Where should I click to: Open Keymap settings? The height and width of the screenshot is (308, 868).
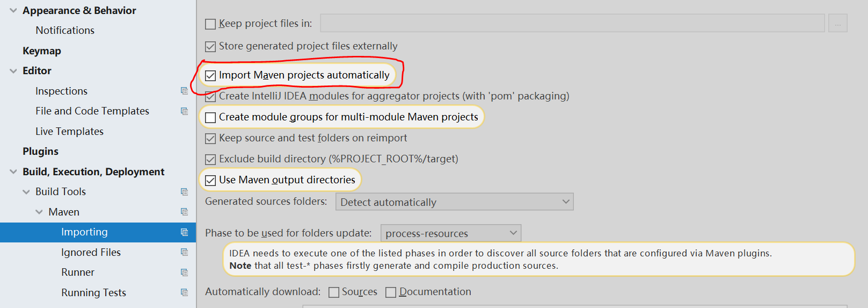coord(42,51)
